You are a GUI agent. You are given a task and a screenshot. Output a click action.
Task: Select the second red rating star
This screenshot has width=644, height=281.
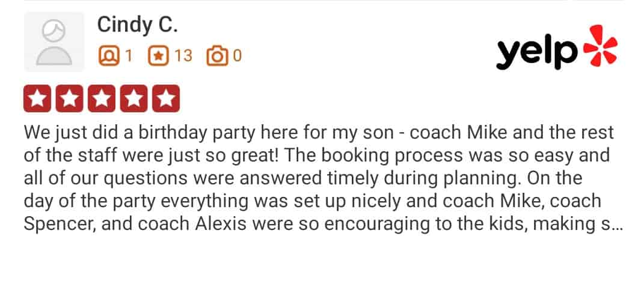pyautogui.click(x=69, y=98)
